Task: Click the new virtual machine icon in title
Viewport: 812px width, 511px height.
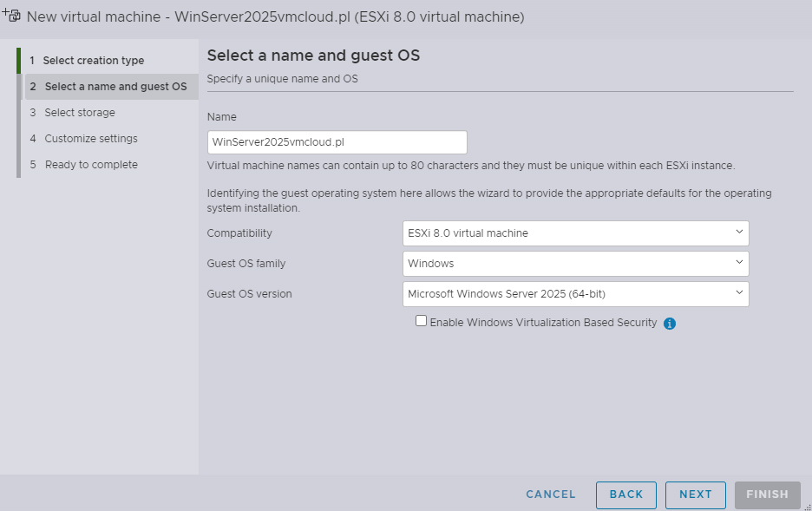Action: [x=12, y=16]
